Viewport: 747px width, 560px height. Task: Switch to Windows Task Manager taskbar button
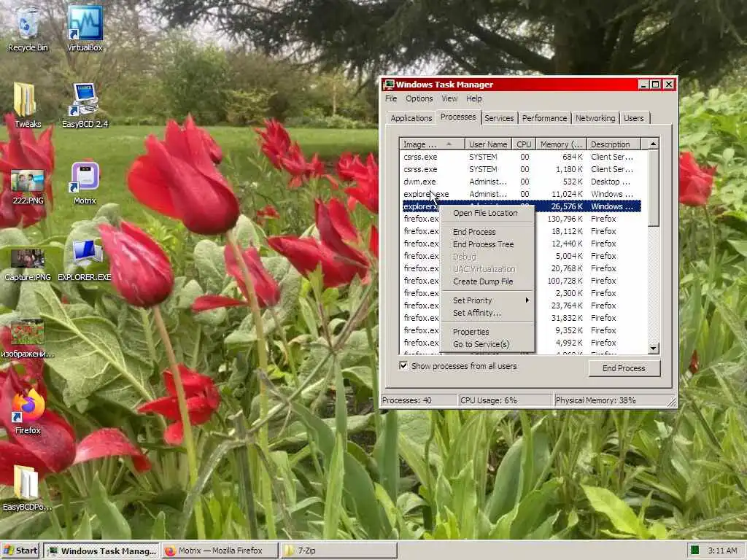(102, 551)
